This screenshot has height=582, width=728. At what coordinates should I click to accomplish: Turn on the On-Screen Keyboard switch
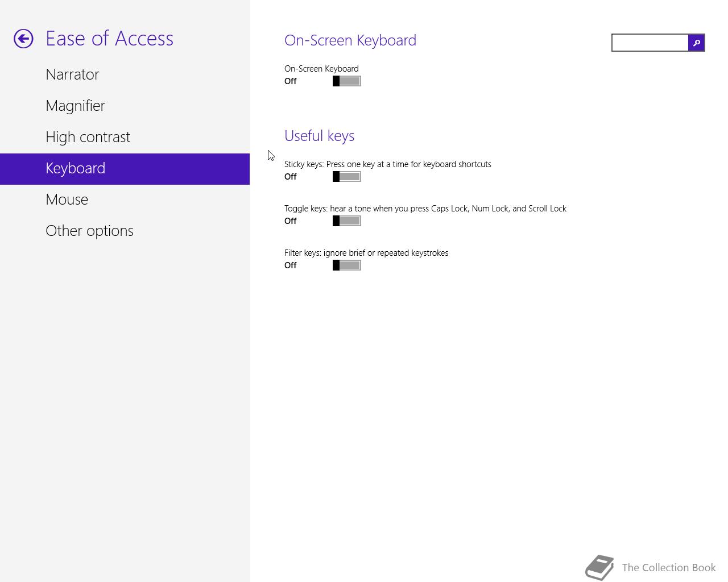[x=346, y=81]
